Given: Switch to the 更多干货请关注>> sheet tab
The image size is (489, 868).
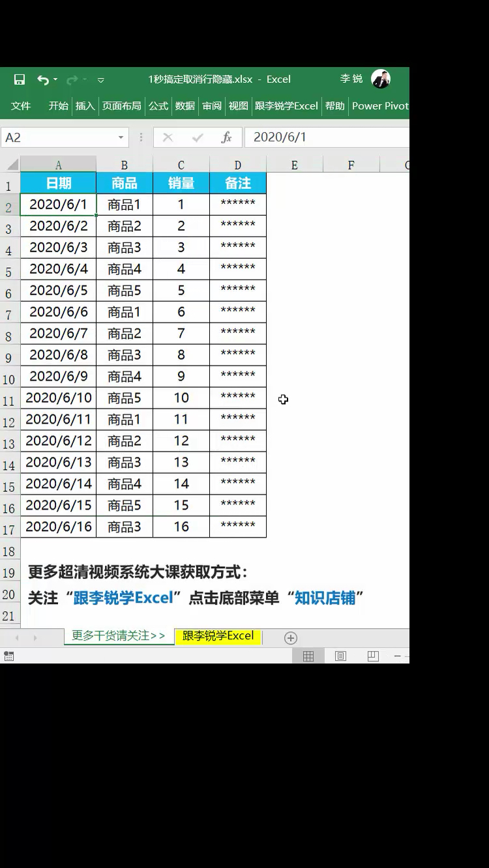Looking at the screenshot, I should click(x=119, y=636).
